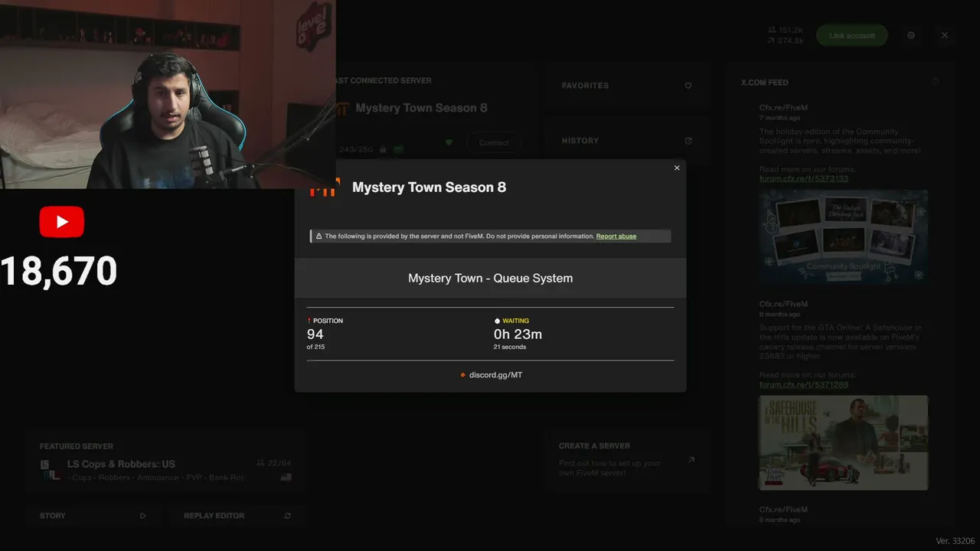Click the Mystery Town Season 8 dialog title
Image resolution: width=980 pixels, height=551 pixels.
(x=429, y=187)
